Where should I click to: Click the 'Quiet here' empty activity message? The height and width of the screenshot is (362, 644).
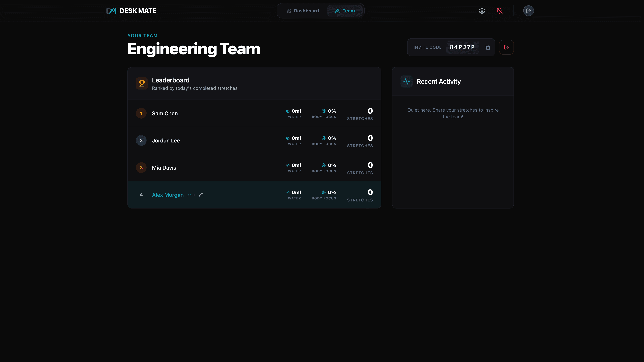[x=453, y=113]
